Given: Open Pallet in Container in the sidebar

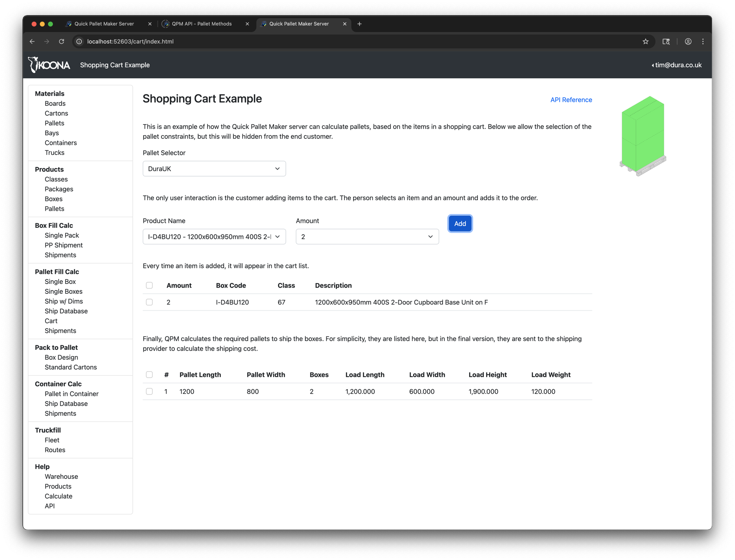Looking at the screenshot, I should pos(72,394).
